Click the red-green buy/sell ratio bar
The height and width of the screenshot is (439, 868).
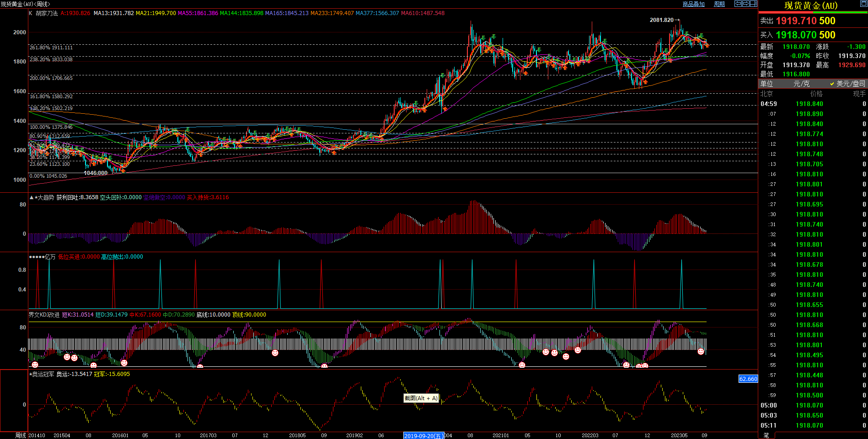813,13
